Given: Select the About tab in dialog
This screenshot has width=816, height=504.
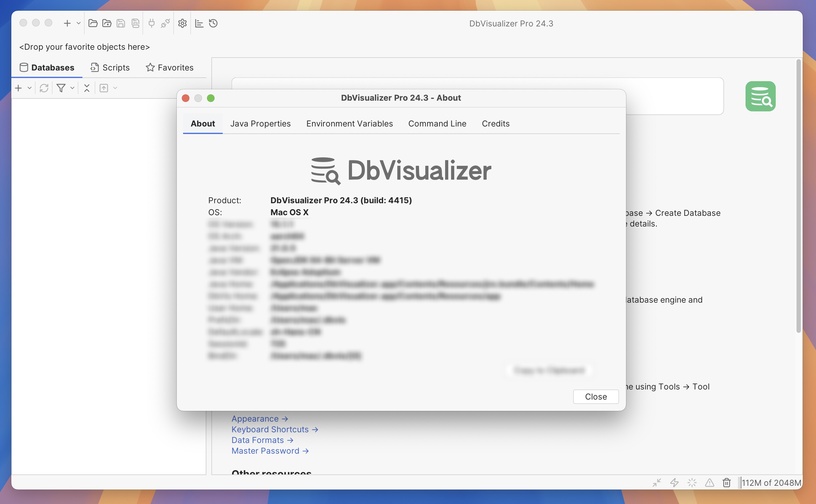Looking at the screenshot, I should coord(203,124).
